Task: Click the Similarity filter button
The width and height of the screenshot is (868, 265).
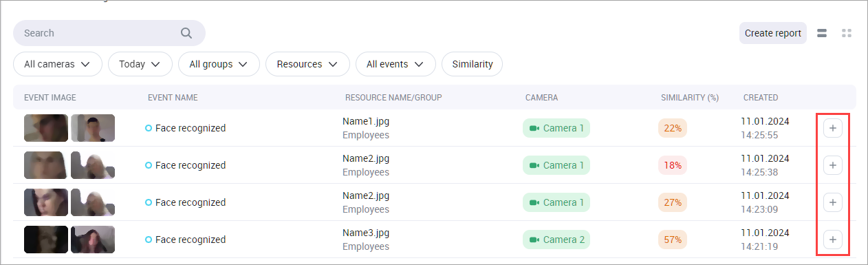Action: click(473, 64)
